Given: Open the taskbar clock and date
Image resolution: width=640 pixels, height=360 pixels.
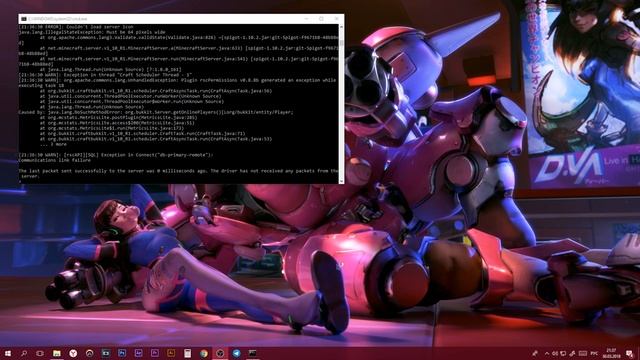Looking at the screenshot, I should 611,353.
